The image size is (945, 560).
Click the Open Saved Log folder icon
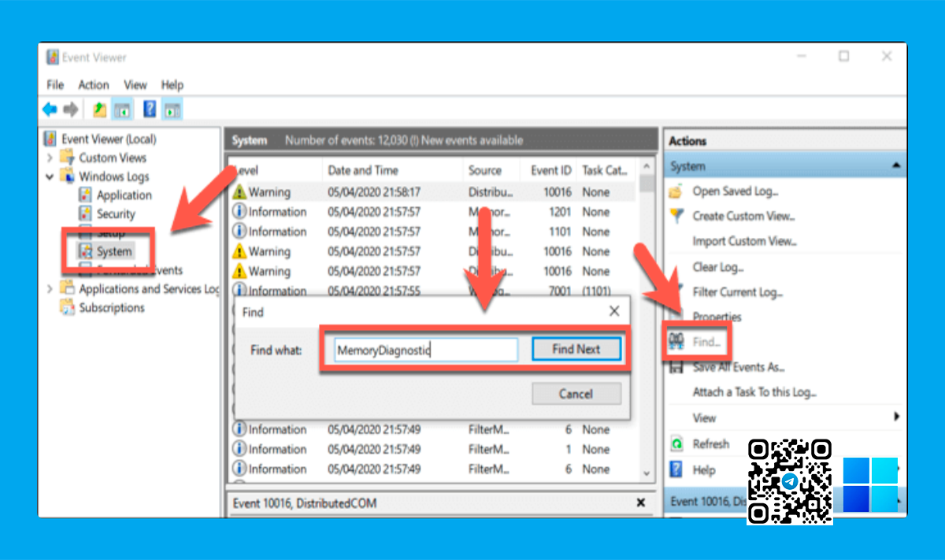click(676, 191)
